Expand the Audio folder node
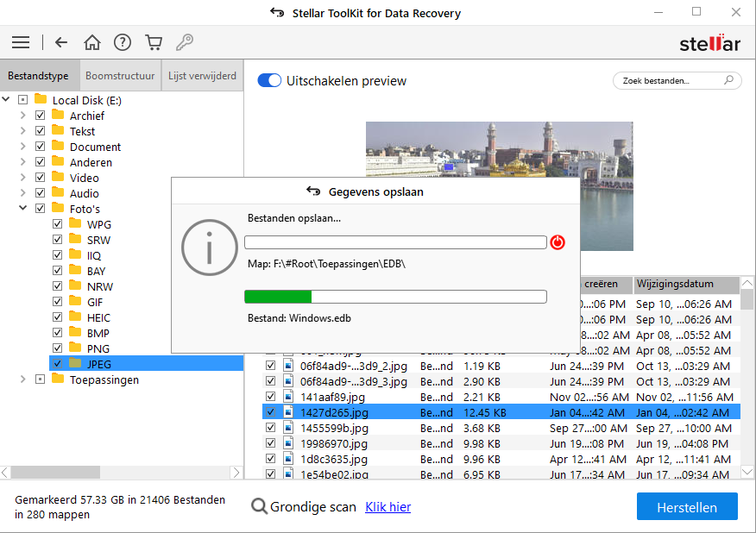The height and width of the screenshot is (533, 756). tap(22, 193)
